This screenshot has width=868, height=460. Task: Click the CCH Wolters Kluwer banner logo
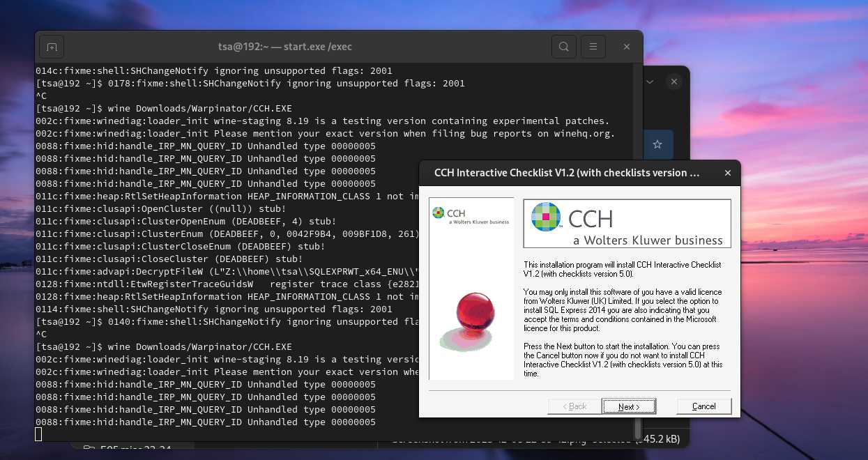[x=627, y=223]
